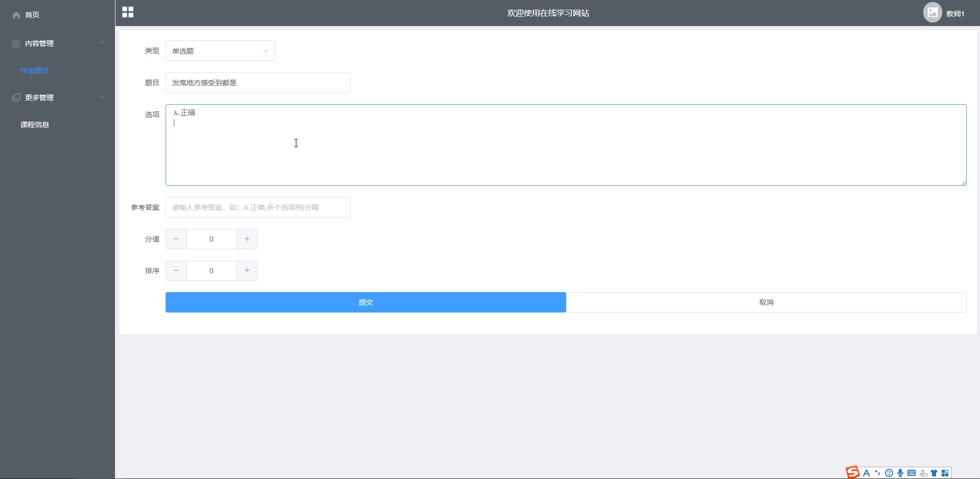
Task: Decrease 分值 with minus button
Action: (176, 239)
